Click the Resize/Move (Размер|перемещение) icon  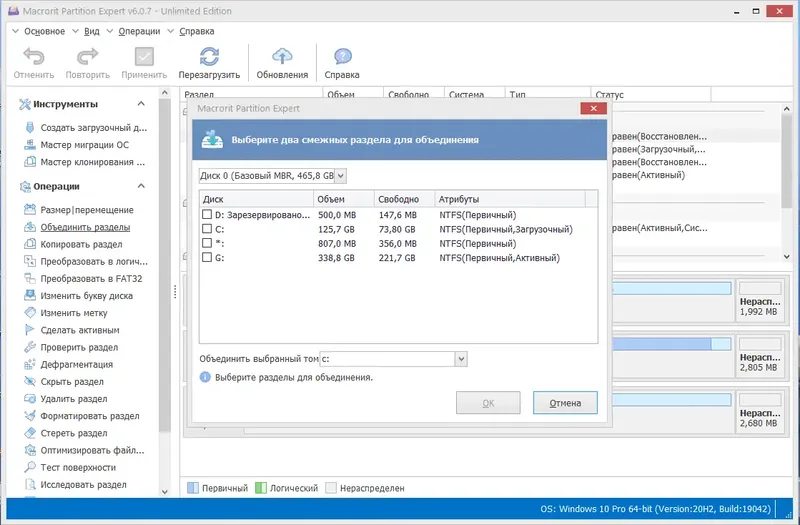click(30, 210)
